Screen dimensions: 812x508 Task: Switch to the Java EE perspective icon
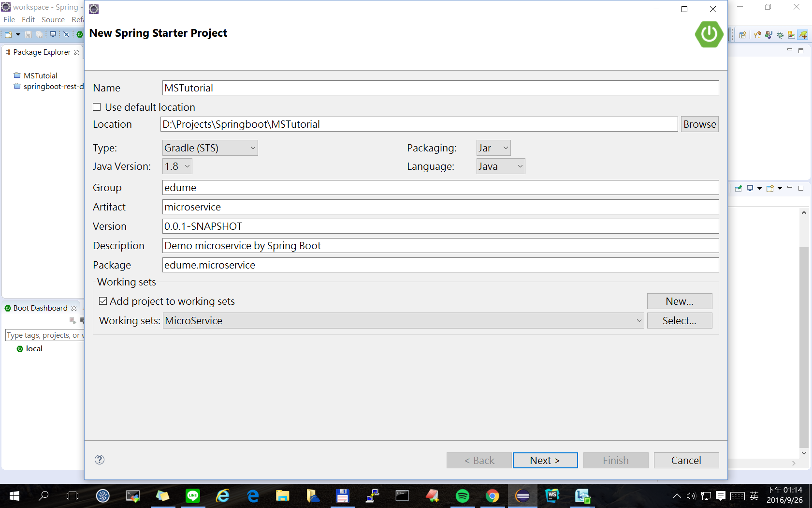click(757, 35)
